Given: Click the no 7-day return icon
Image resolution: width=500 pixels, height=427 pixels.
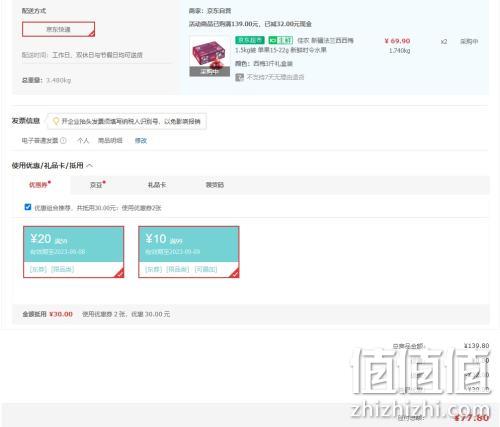Looking at the screenshot, I should pos(239,77).
